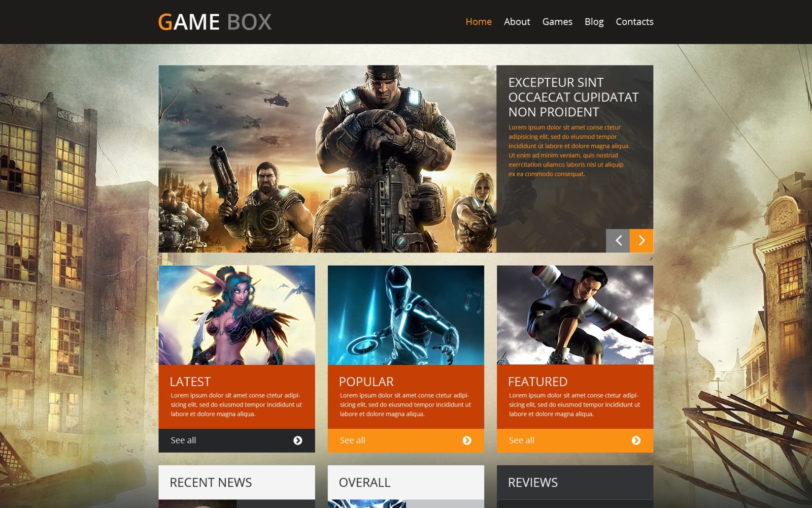Open the Contacts page
Image resolution: width=812 pixels, height=508 pixels.
[634, 22]
